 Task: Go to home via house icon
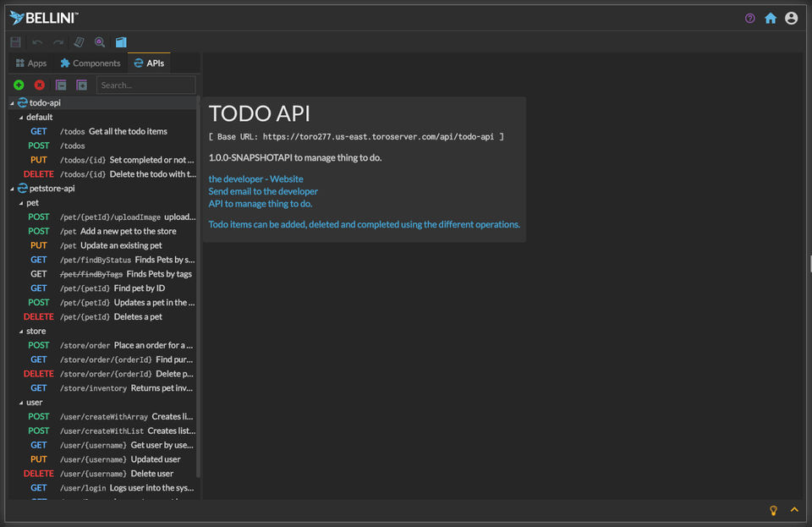[771, 18]
